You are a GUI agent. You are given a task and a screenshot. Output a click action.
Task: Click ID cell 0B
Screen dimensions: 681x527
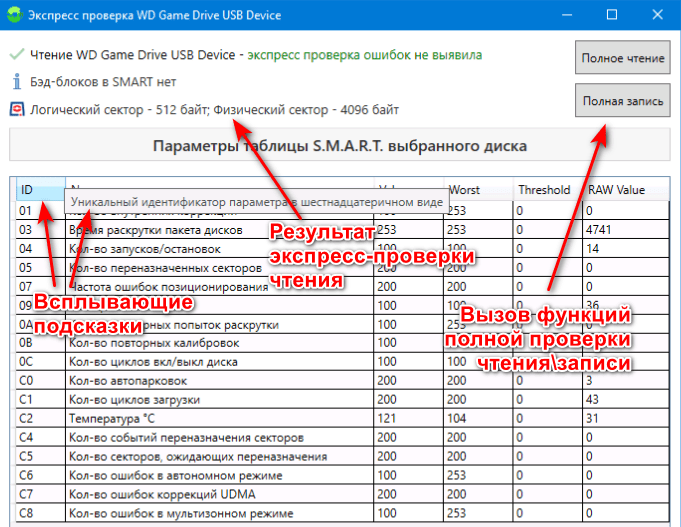[x=41, y=343]
